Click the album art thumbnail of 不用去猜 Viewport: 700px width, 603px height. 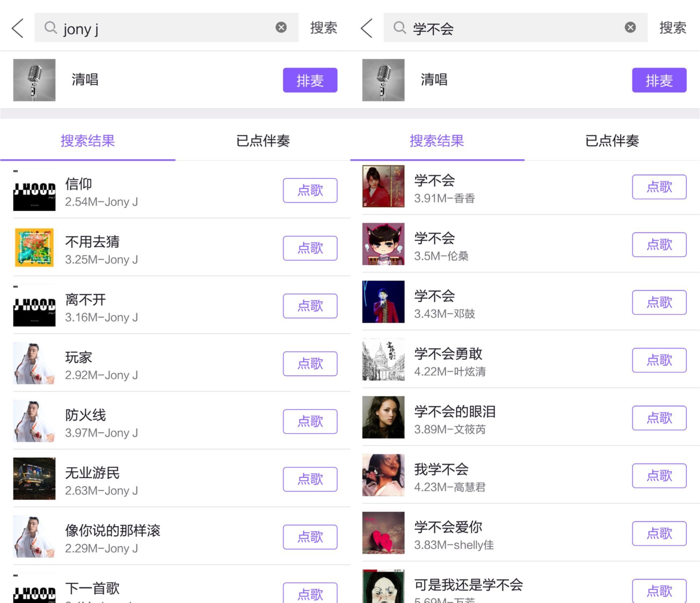(x=34, y=248)
